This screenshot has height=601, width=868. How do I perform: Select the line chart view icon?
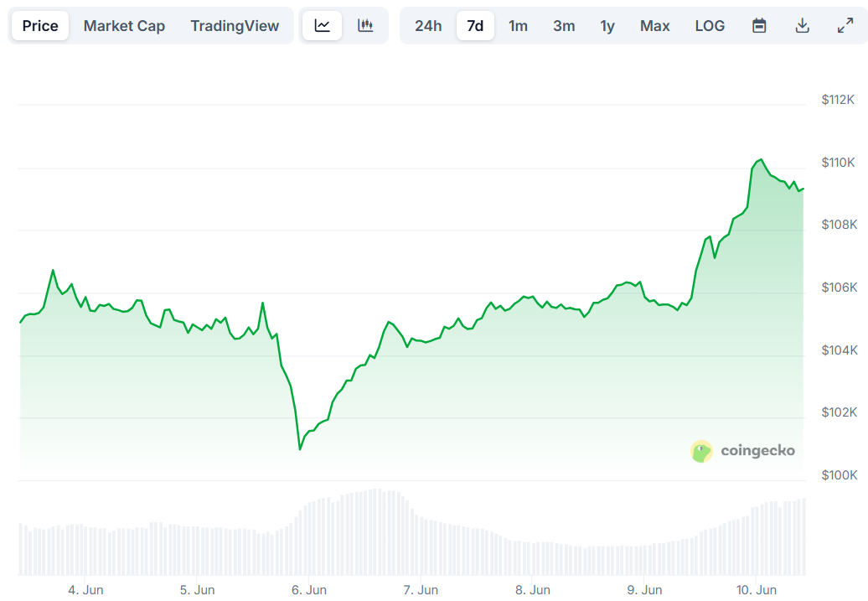(323, 25)
